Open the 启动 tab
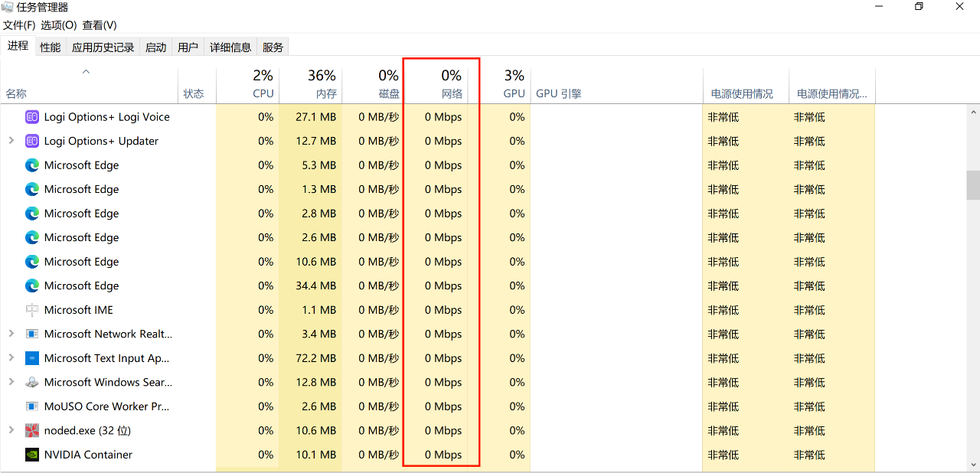Image resolution: width=980 pixels, height=473 pixels. [x=155, y=47]
